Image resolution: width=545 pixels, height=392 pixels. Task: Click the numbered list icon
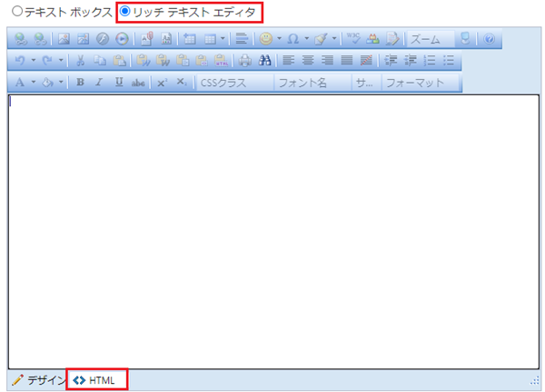[x=430, y=61]
